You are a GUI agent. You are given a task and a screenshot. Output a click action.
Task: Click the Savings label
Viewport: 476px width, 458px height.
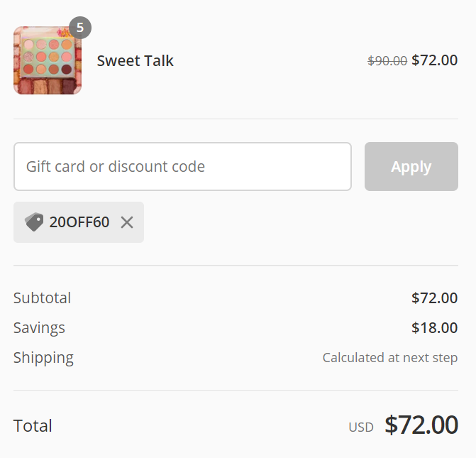click(x=39, y=327)
